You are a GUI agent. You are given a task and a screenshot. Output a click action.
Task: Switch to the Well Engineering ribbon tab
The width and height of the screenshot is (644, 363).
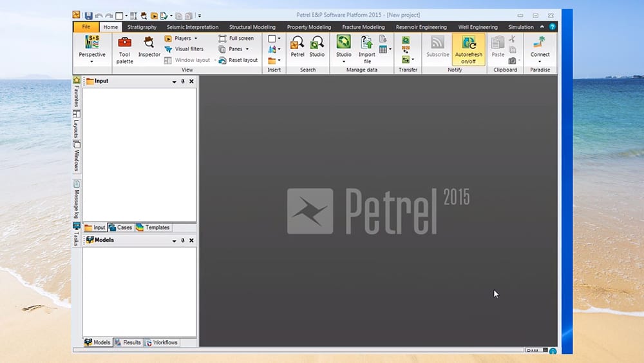tap(478, 27)
